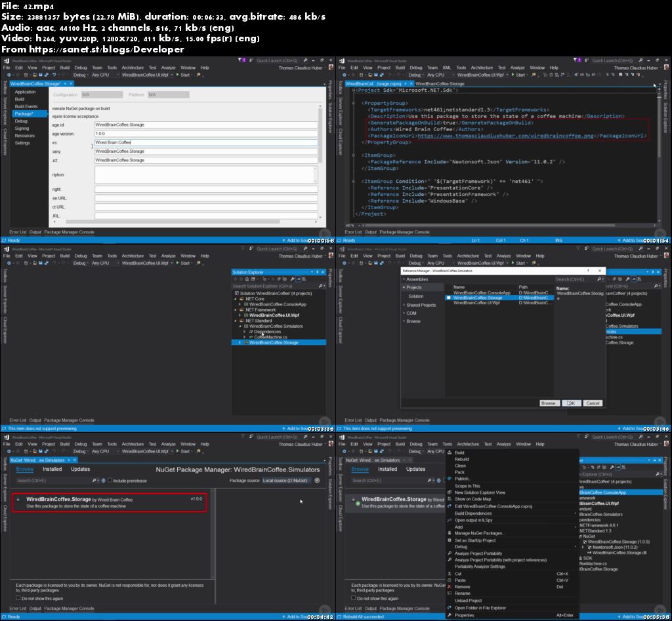Screen dimensions: 672x621
Task: Select CoffeeMachine.cs under WiredBrainCoffee.Simulators
Action: click(270, 337)
